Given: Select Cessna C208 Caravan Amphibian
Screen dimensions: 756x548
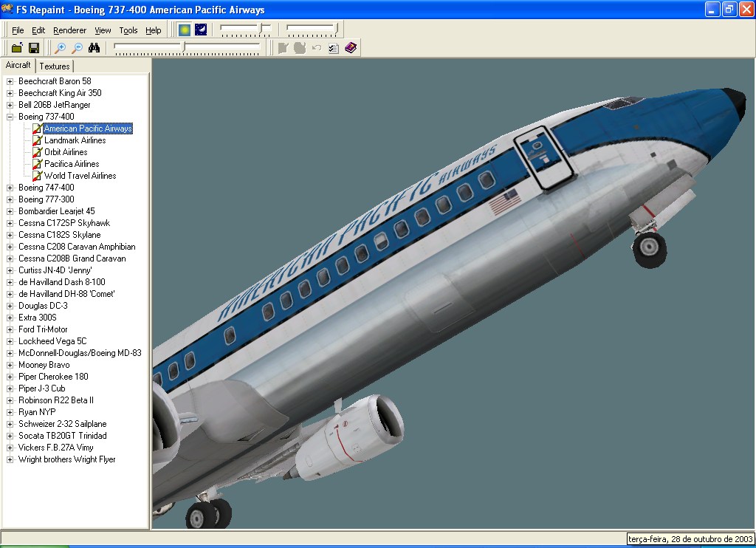Looking at the screenshot, I should tap(77, 247).
